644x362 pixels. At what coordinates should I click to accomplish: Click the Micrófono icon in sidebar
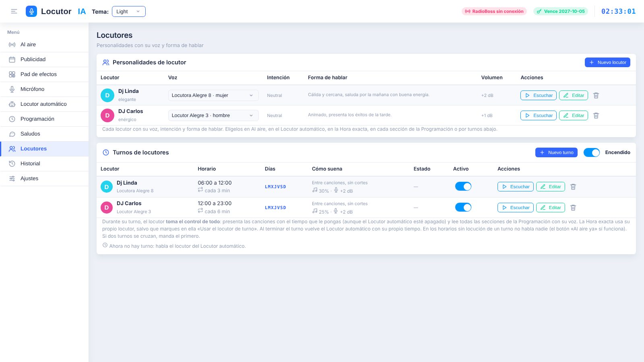(x=12, y=89)
